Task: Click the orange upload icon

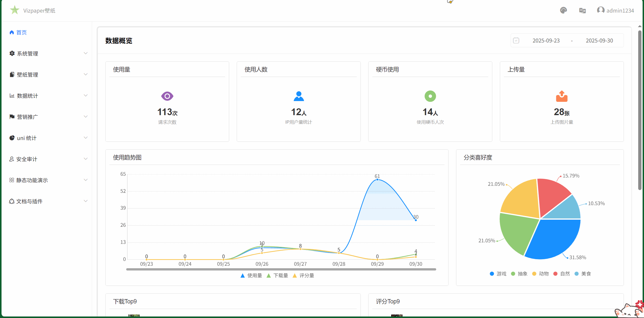Action: [x=561, y=96]
